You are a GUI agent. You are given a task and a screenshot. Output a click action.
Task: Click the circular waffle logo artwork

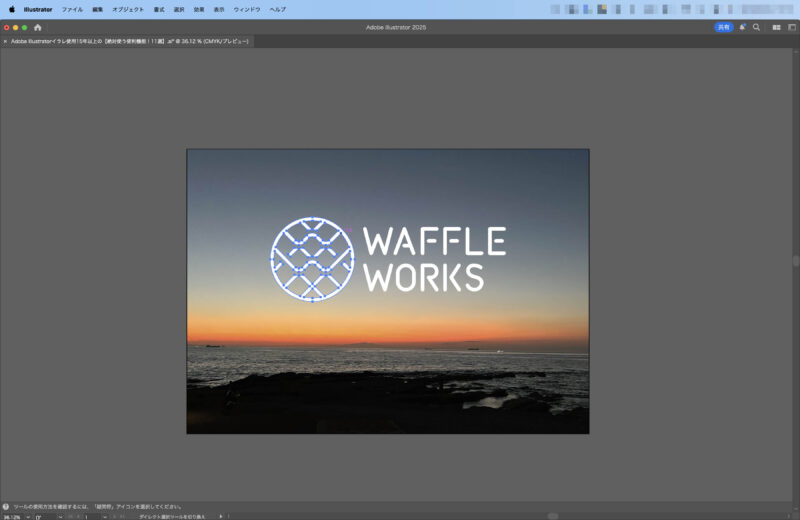[x=312, y=259]
